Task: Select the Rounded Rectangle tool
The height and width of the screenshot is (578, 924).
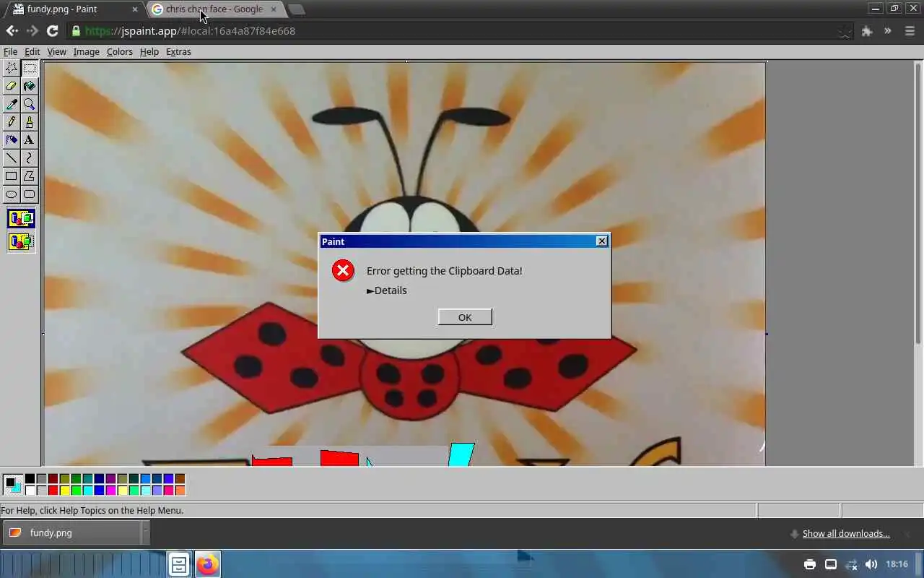Action: (x=30, y=194)
